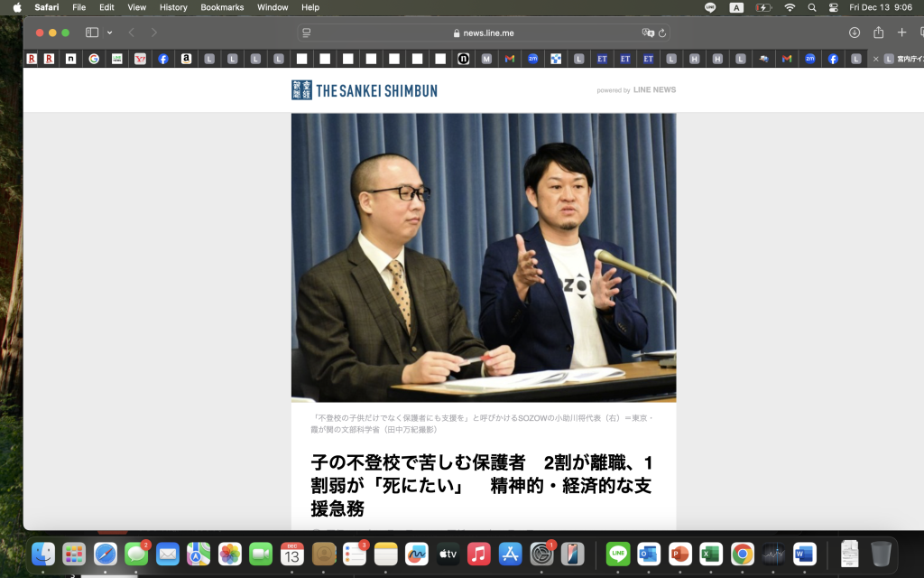Open the translate icon in address bar
Screen dimensions: 924x578
(x=647, y=33)
